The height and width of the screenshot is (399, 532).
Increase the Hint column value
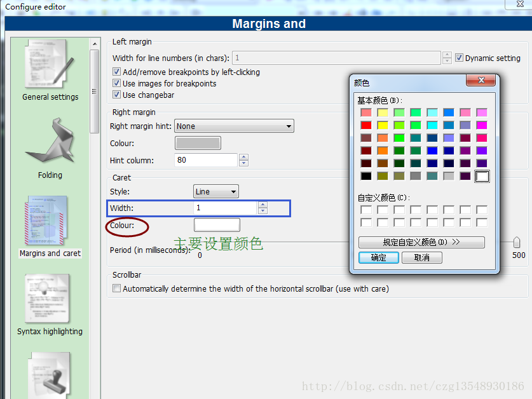(x=243, y=157)
